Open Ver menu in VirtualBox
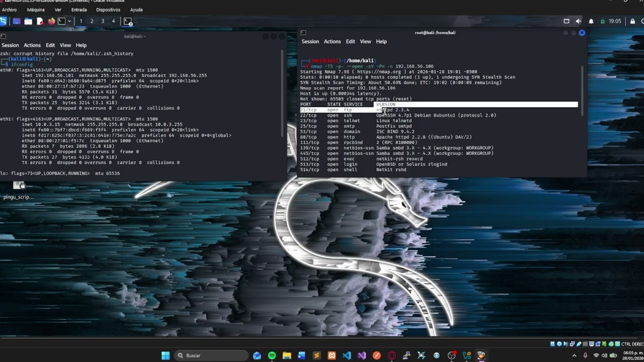 point(58,10)
